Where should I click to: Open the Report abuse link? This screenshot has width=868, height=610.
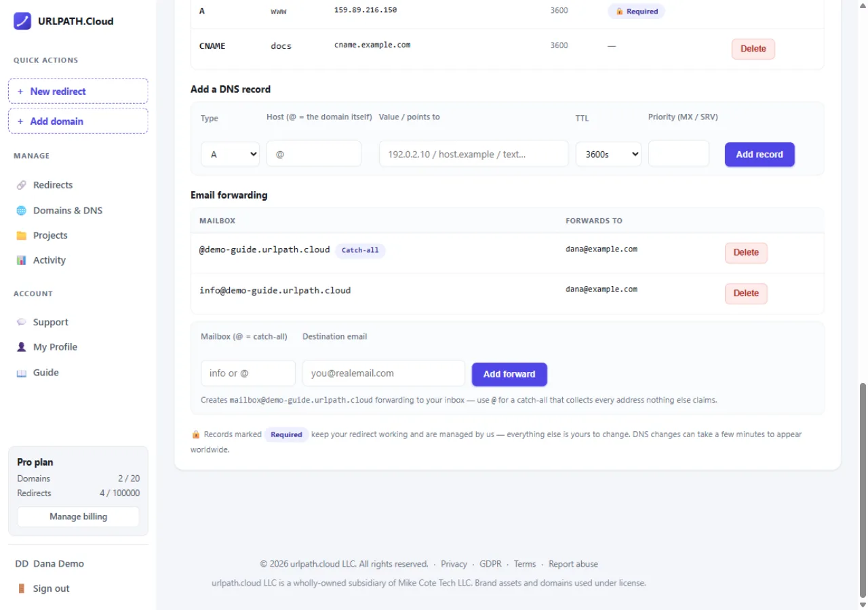tap(573, 564)
